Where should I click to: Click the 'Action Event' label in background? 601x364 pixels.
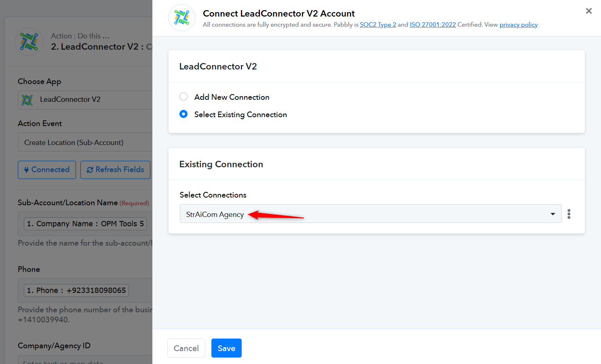(40, 124)
